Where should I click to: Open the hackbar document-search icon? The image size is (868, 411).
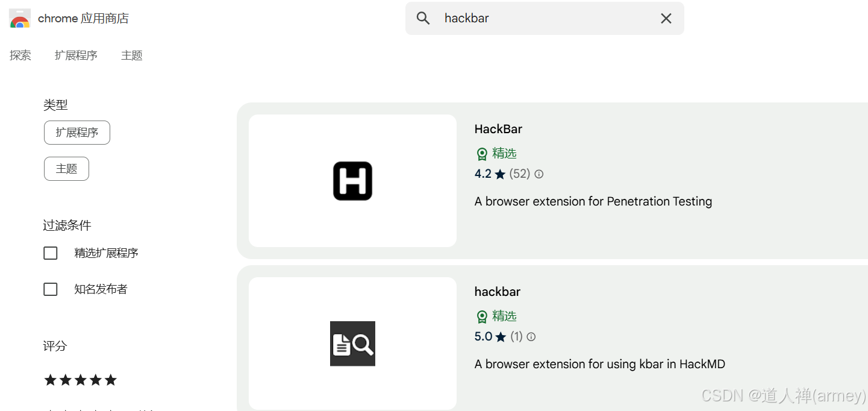tap(352, 344)
